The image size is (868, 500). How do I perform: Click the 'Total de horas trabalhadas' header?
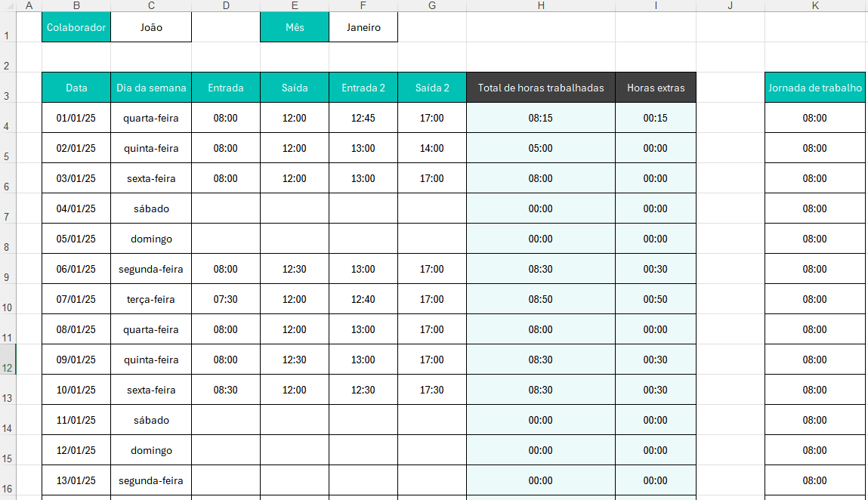[x=541, y=88]
